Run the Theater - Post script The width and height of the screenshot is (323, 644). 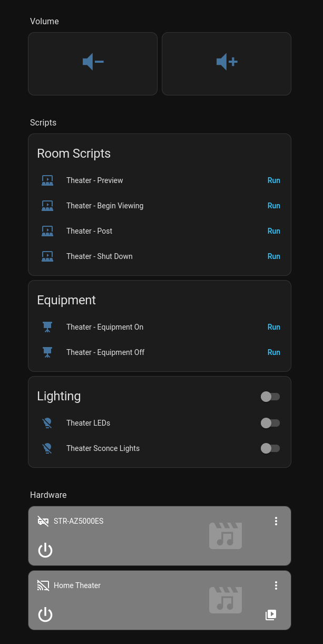[x=273, y=231]
